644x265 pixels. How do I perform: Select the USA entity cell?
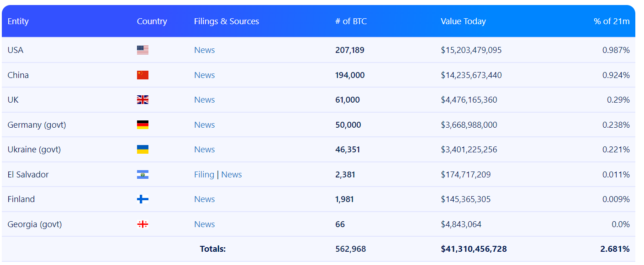tap(16, 50)
